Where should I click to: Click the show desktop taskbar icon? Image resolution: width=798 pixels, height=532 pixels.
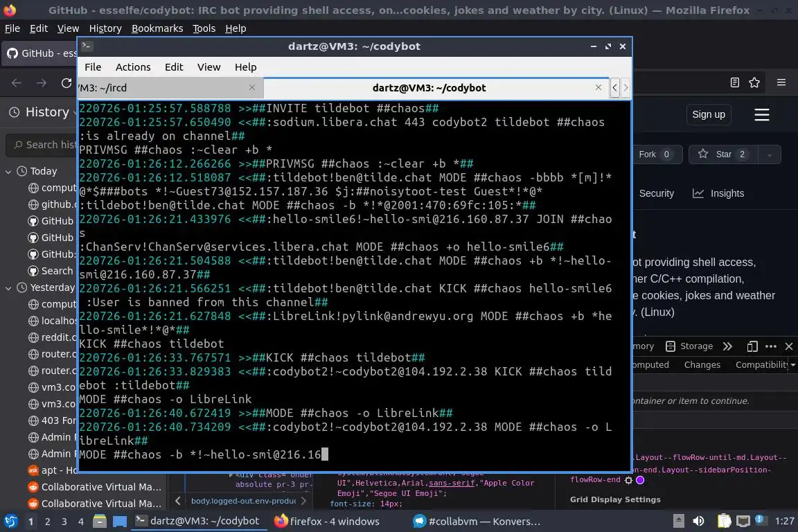[119, 522]
